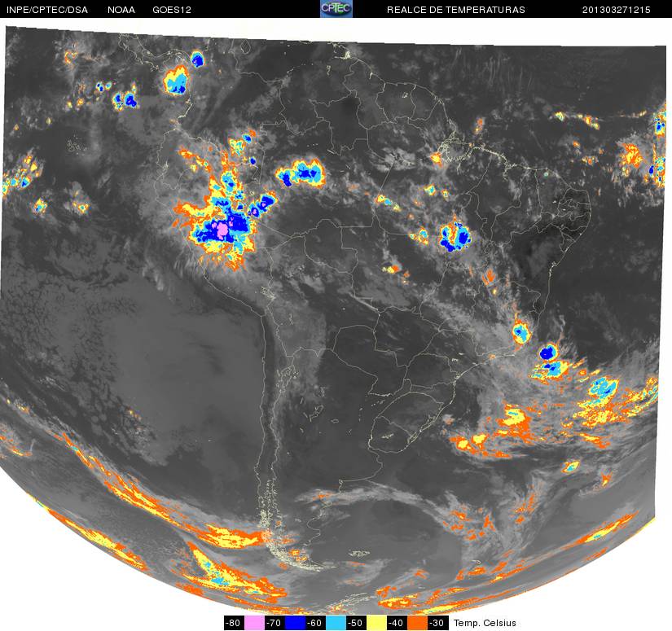This screenshot has width=672, height=631.
Task: Click the -40 legend label
Action: (397, 622)
